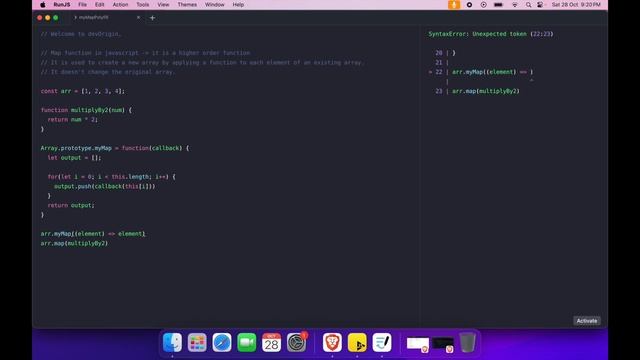Open Calendar from the dock
The width and height of the screenshot is (640, 360).
(271, 342)
